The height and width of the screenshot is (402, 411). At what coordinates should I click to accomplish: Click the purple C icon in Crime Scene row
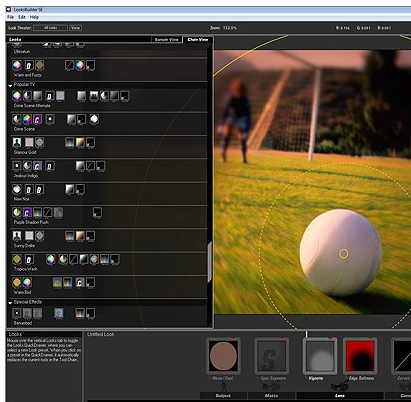pos(37,119)
